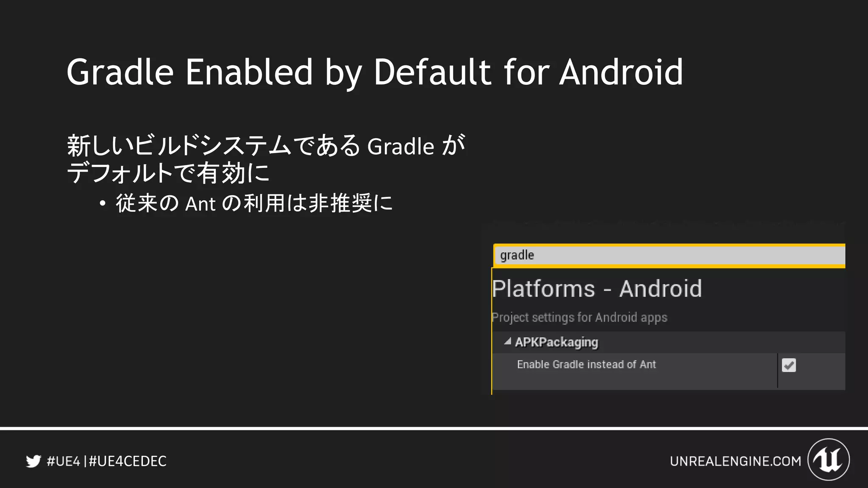Click the Japanese paragraph mentioning Gradle

coord(266,159)
